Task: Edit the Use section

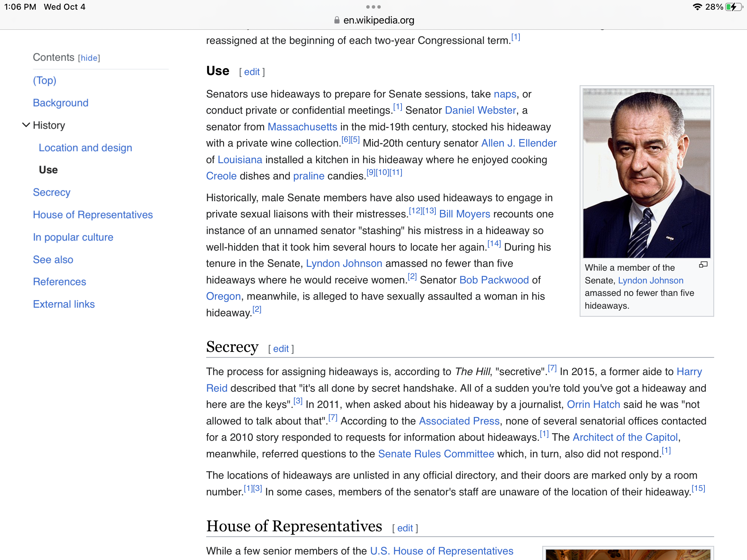Action: click(252, 72)
